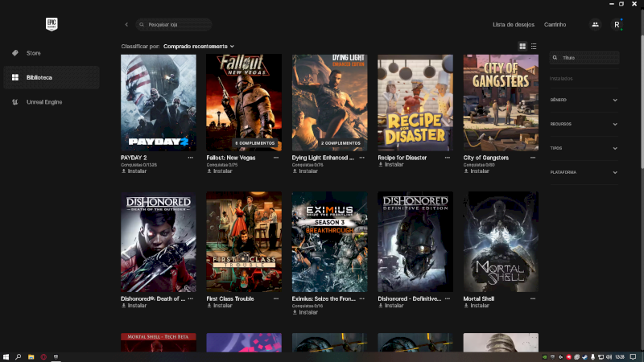Open Eximius Season 3 cover
Image resolution: width=644 pixels, height=362 pixels.
coord(329,242)
